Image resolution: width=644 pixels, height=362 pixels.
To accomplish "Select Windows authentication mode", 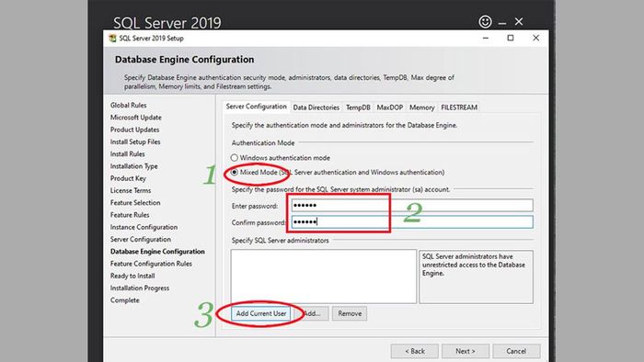I will point(234,158).
